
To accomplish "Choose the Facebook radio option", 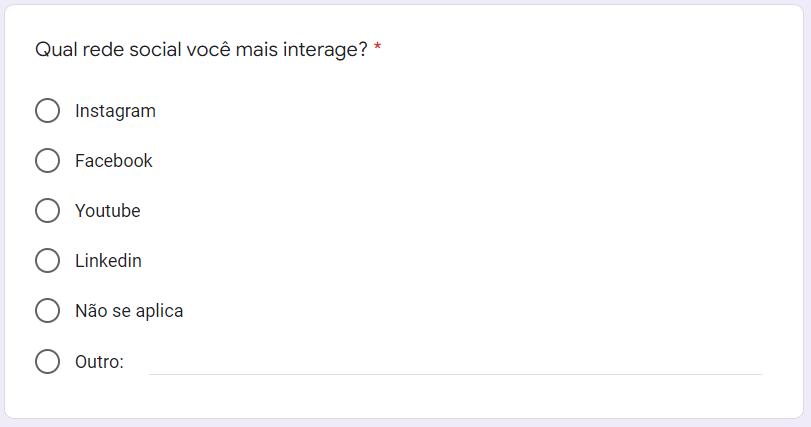I will [47, 161].
